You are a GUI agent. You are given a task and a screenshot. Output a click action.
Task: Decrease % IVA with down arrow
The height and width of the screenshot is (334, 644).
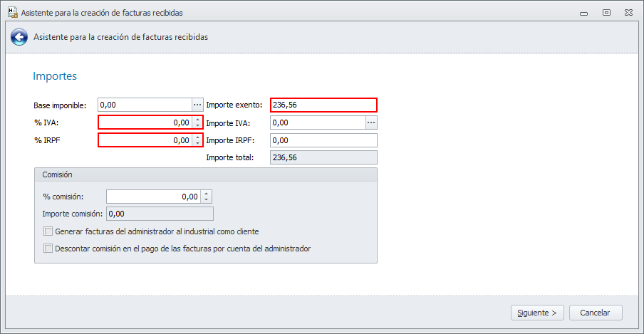tap(197, 126)
